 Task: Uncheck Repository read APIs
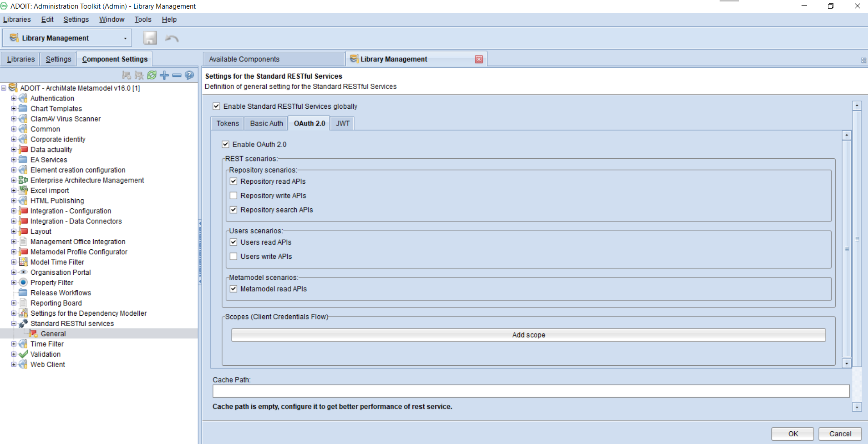[233, 181]
